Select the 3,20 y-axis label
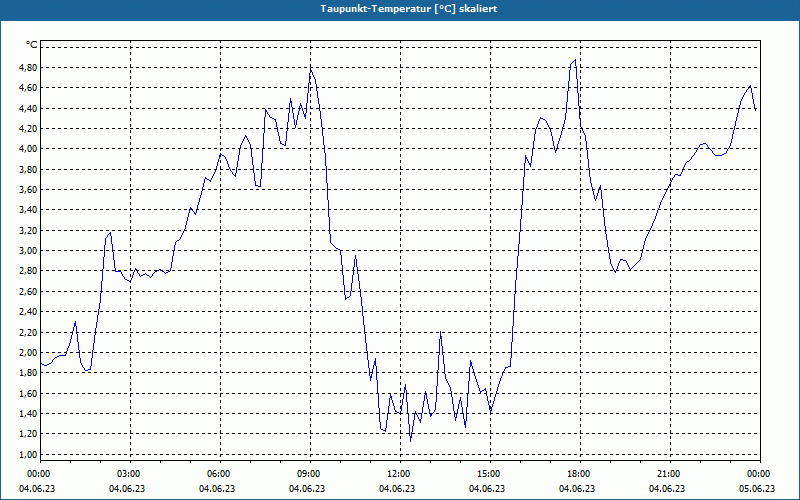Image resolution: width=800 pixels, height=500 pixels. tap(29, 230)
